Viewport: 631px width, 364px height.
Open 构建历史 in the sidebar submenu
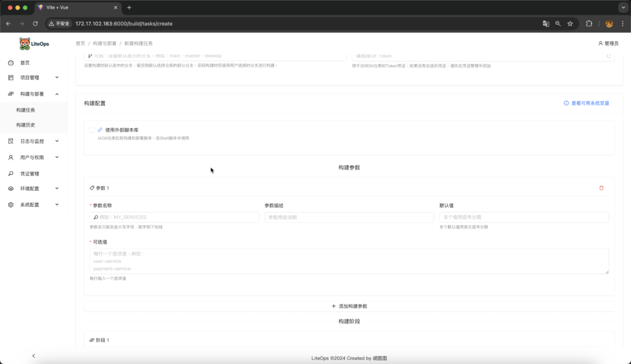pos(26,125)
